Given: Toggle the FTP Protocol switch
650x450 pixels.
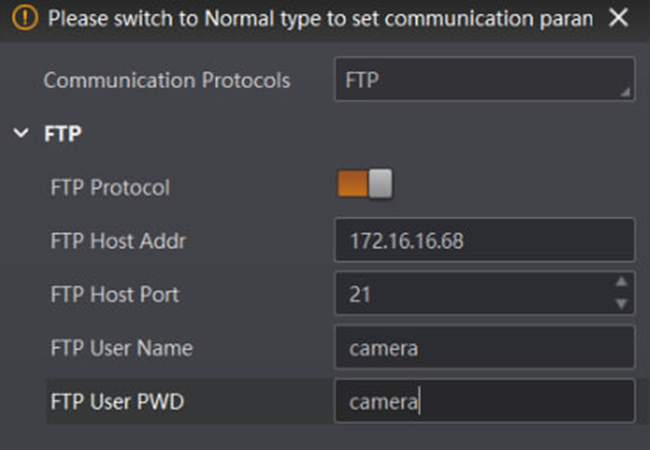Looking at the screenshot, I should point(365,184).
